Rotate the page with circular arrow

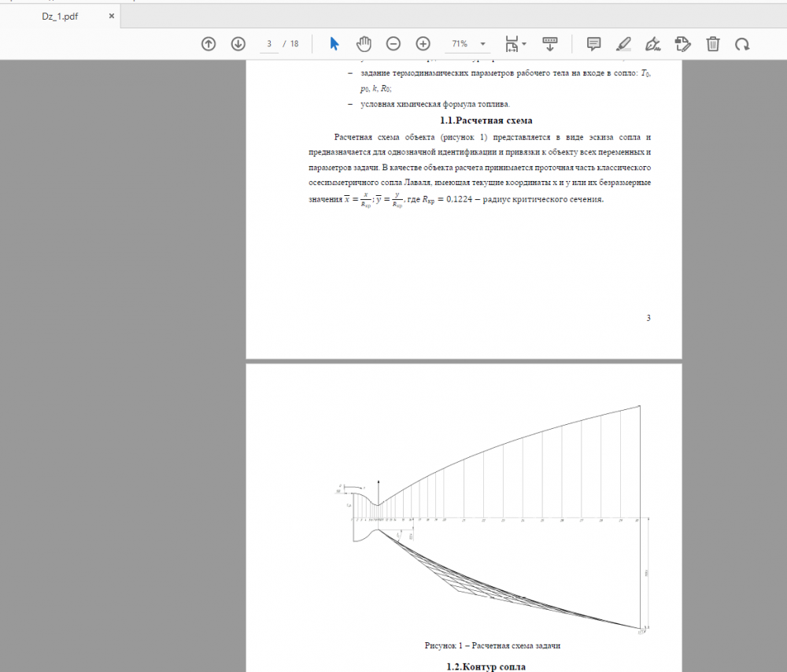tap(741, 44)
